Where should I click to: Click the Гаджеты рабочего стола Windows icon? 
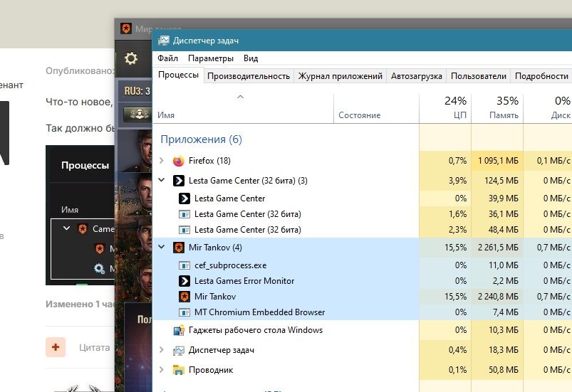point(178,330)
